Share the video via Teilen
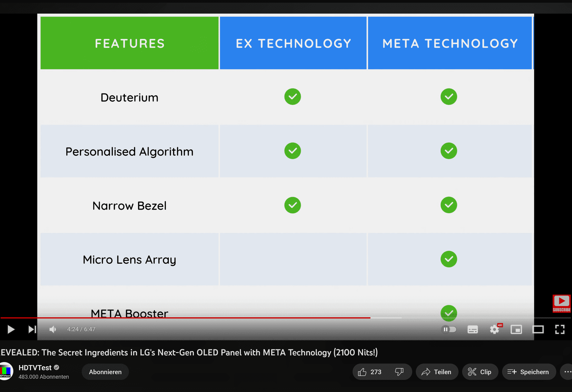Screen dimensions: 572x392 tap(437, 372)
